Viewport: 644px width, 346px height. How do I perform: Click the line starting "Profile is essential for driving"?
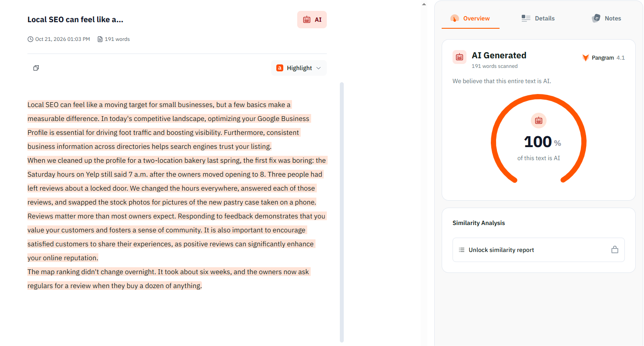[x=163, y=132]
